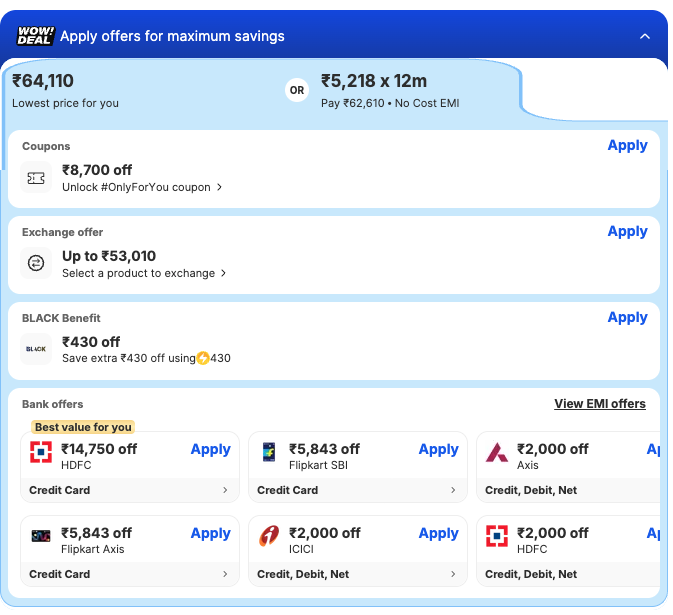Apply the ₹8,700 off coupon

[627, 146]
